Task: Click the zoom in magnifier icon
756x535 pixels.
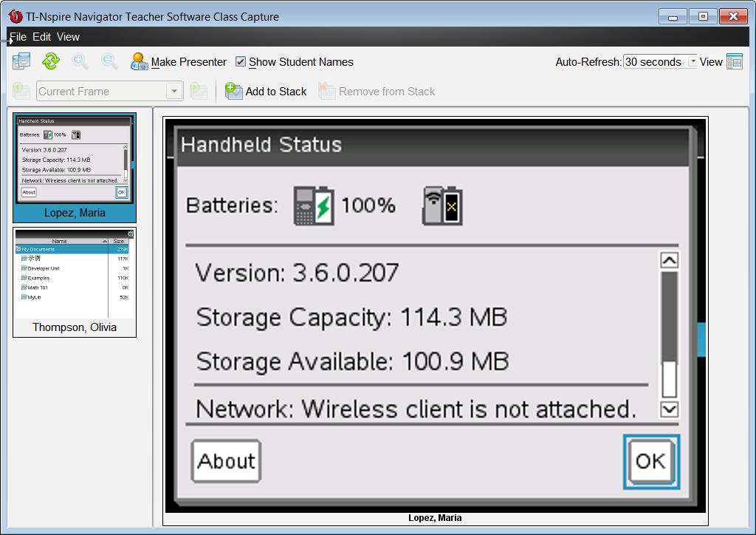Action: (80, 61)
